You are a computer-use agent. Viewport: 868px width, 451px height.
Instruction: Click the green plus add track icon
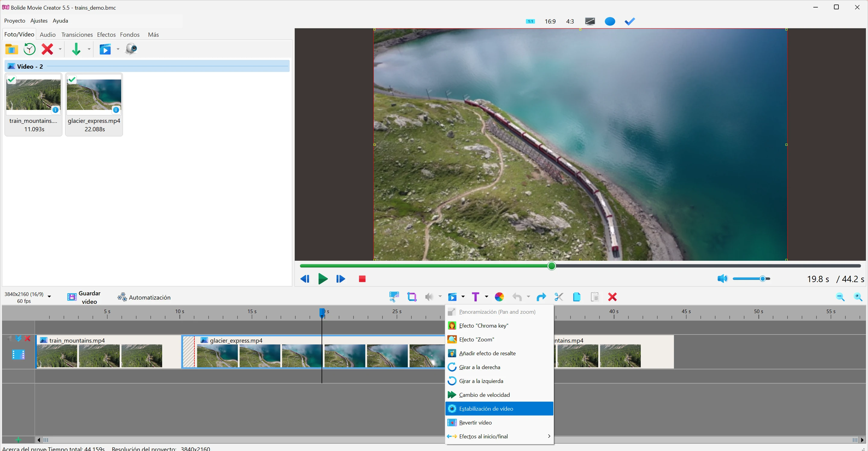(18, 440)
